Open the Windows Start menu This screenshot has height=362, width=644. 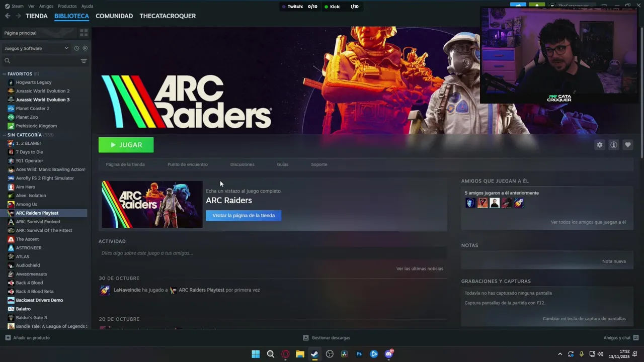point(256,354)
